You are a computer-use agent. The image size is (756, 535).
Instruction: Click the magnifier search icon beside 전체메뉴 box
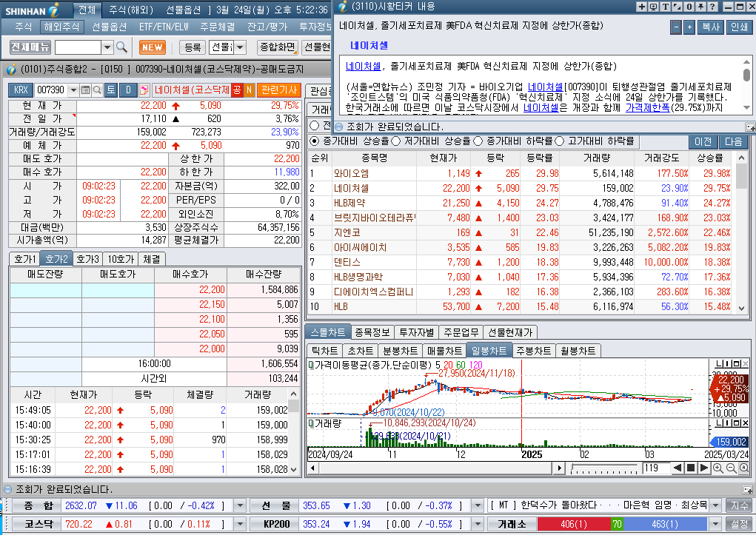point(121,47)
